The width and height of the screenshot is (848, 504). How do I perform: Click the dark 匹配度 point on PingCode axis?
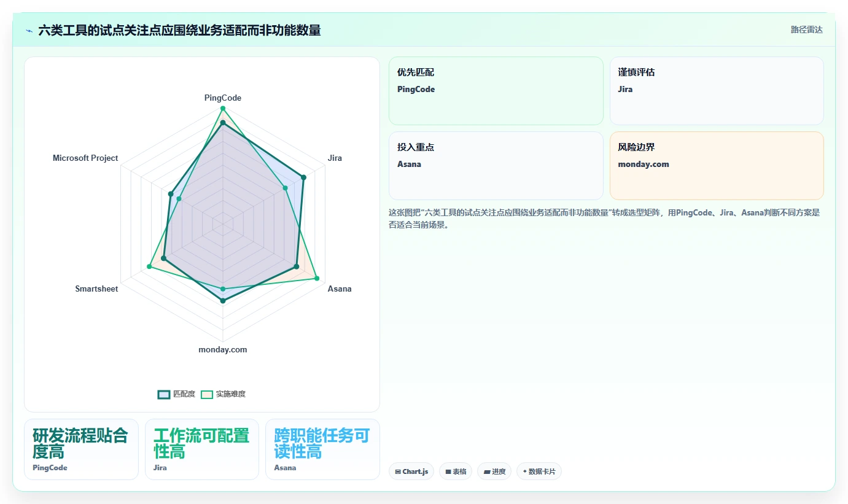223,123
